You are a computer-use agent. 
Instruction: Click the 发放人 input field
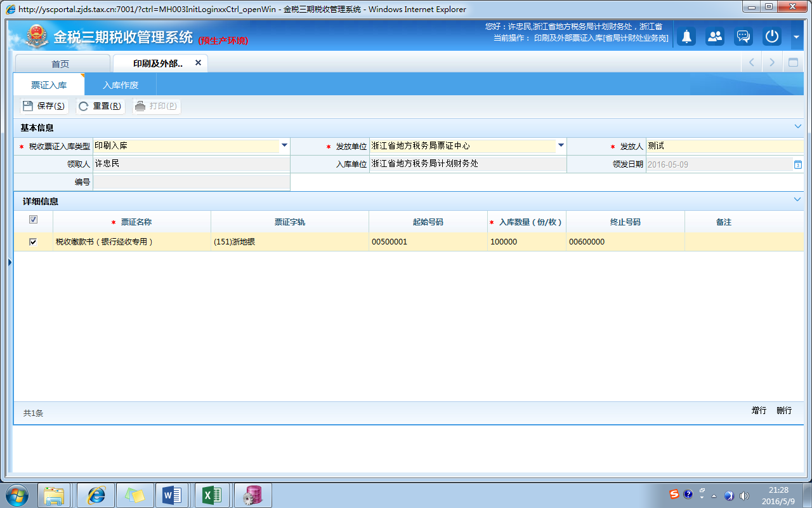click(724, 146)
